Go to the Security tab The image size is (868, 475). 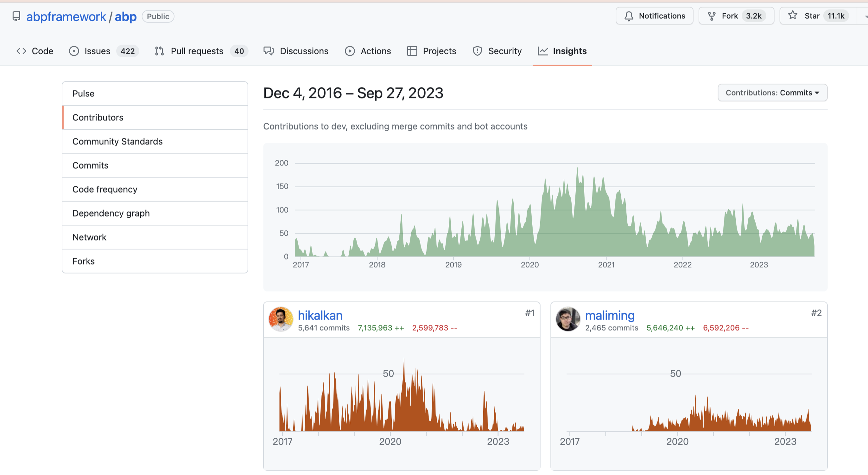497,51
